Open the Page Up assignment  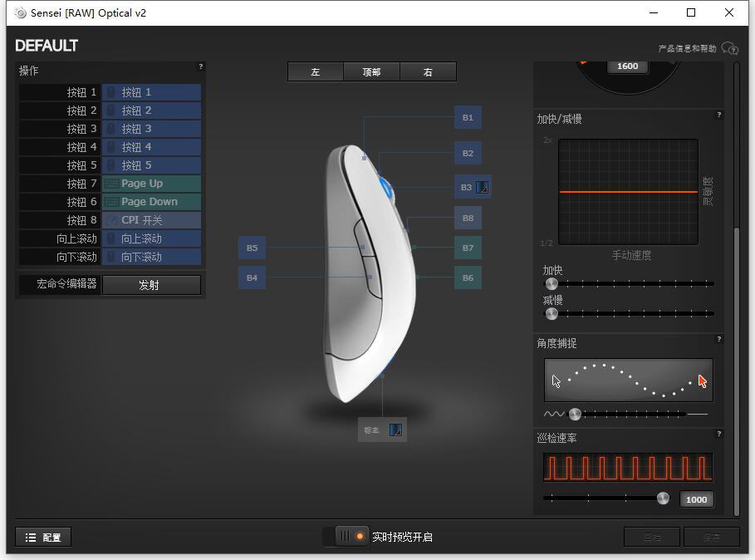click(x=152, y=184)
